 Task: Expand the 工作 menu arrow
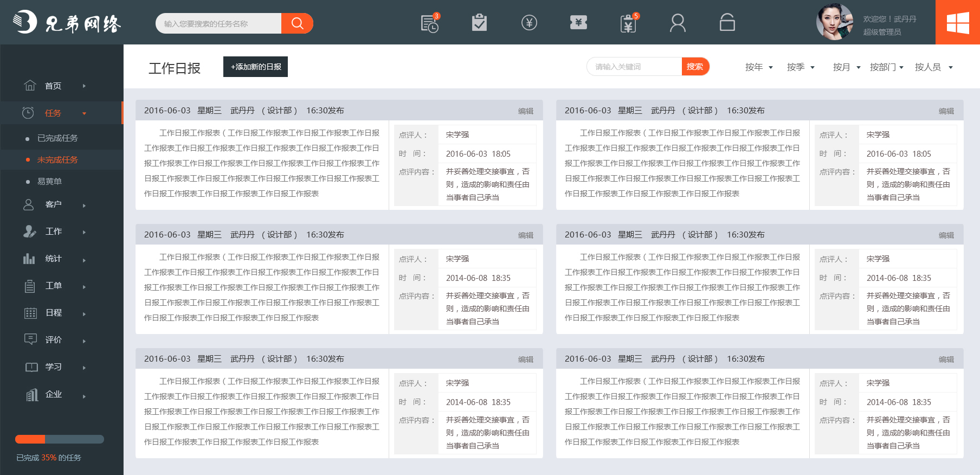point(84,232)
